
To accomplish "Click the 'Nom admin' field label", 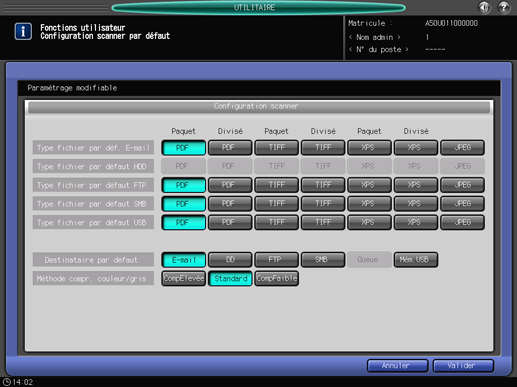I will (x=374, y=37).
